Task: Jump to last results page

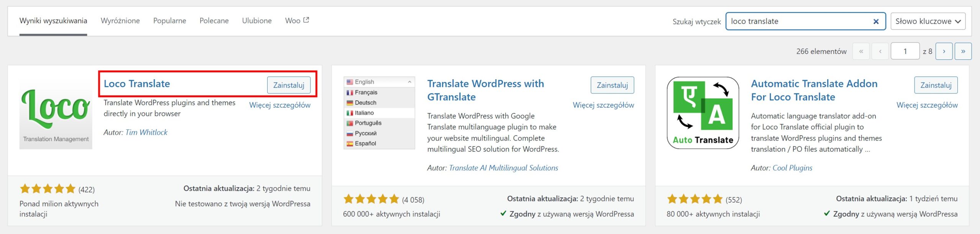Action: [x=963, y=51]
